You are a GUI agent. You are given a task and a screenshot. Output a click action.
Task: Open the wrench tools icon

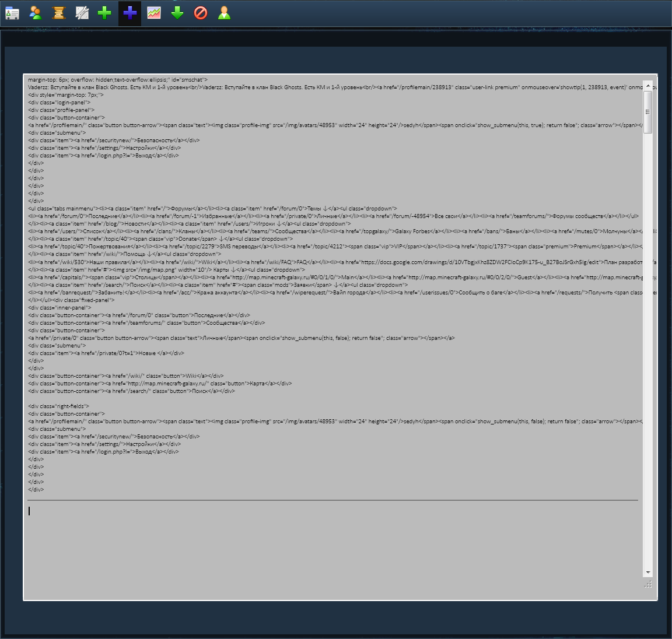(x=82, y=13)
